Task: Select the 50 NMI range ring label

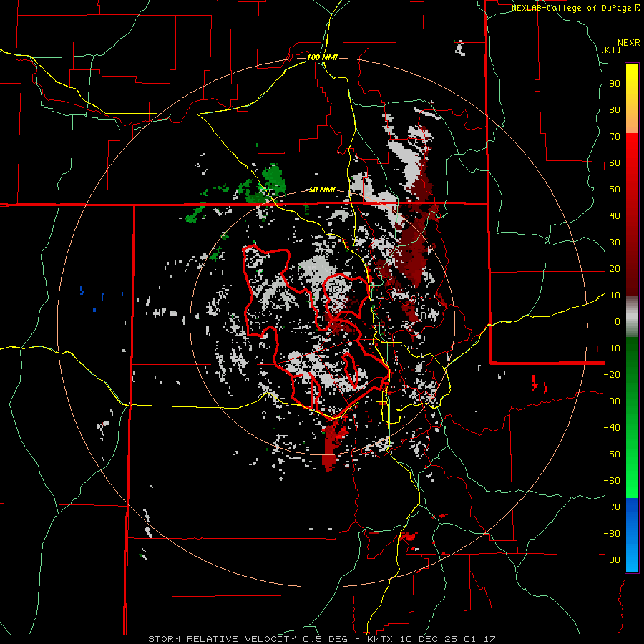Action: 322,190
